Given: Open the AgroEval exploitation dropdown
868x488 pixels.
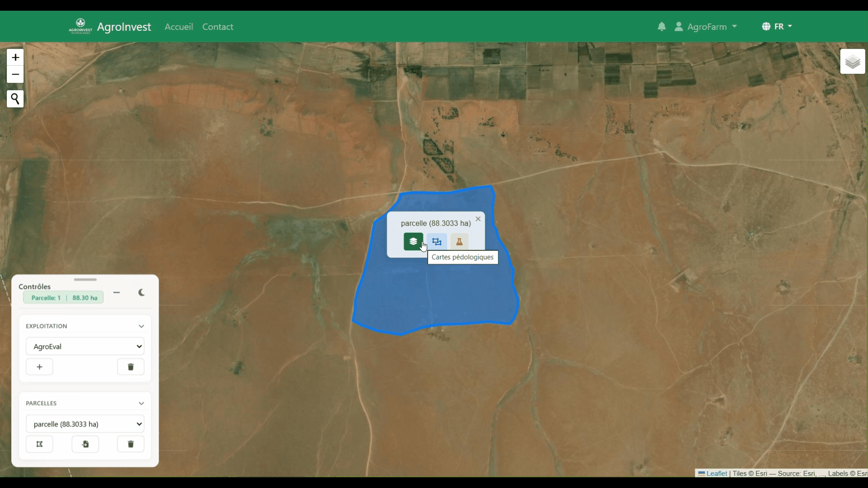Looking at the screenshot, I should pyautogui.click(x=85, y=347).
